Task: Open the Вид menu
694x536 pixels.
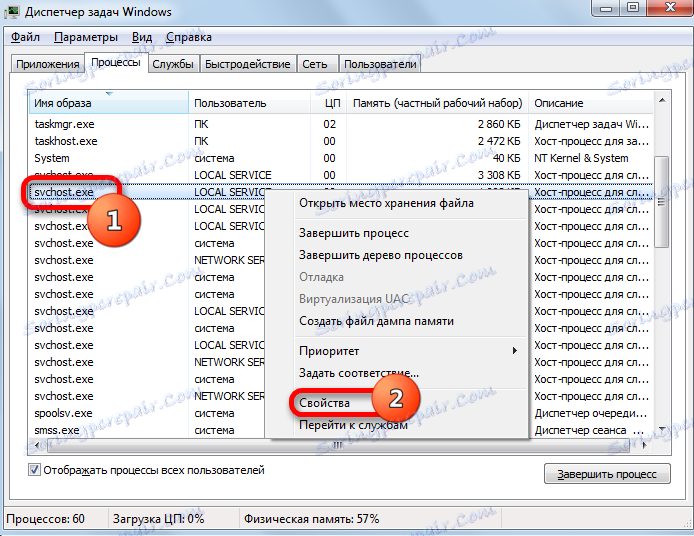Action: pyautogui.click(x=142, y=37)
